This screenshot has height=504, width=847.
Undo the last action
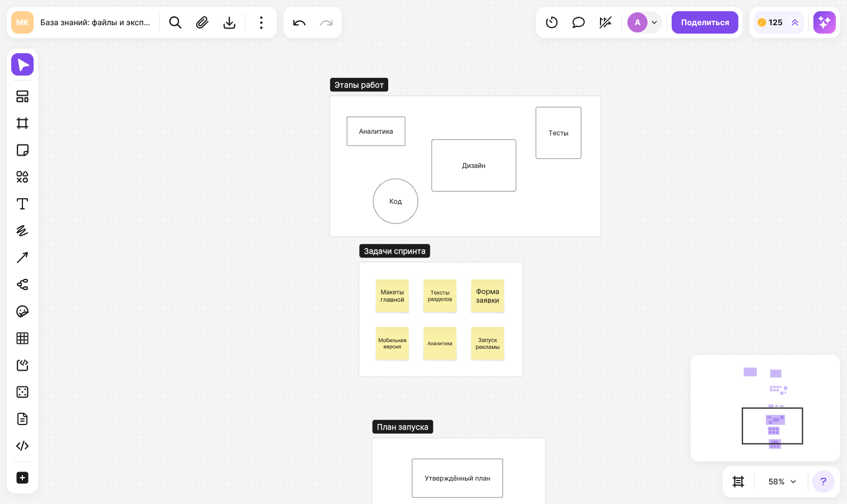tap(299, 22)
